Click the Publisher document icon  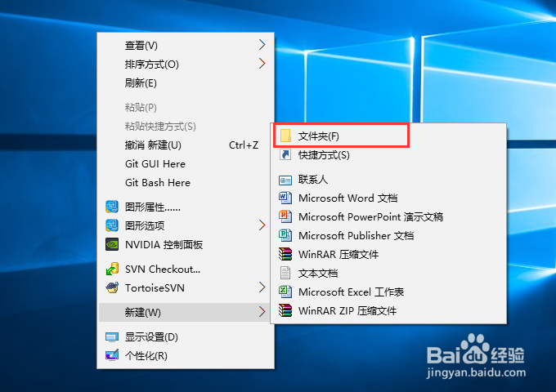pos(285,235)
